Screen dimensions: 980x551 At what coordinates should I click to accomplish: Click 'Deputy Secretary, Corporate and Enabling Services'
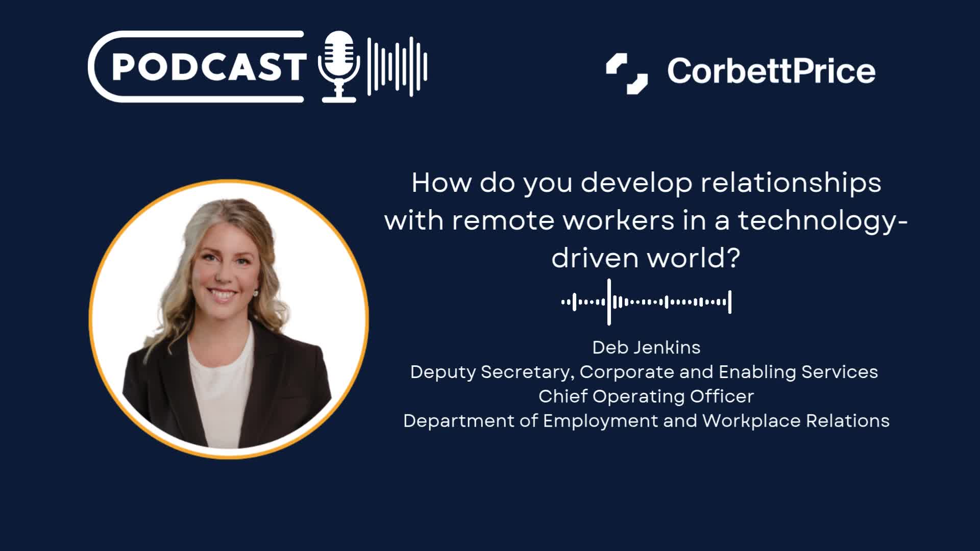(644, 372)
